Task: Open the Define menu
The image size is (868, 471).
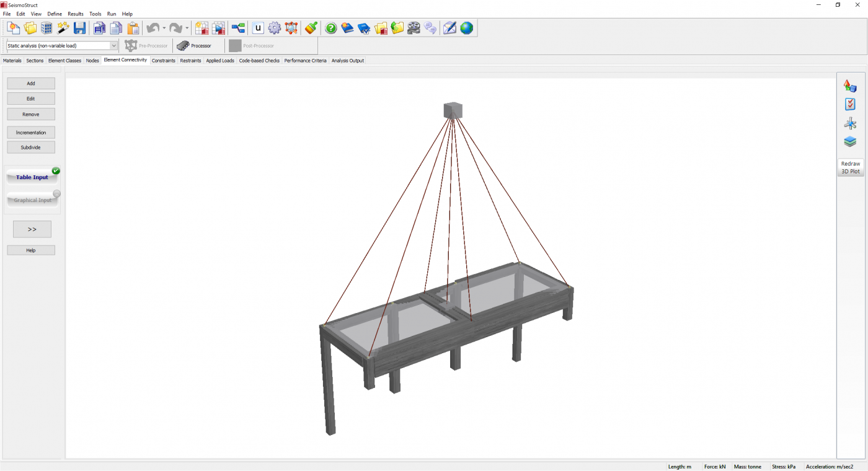Action: [55, 14]
